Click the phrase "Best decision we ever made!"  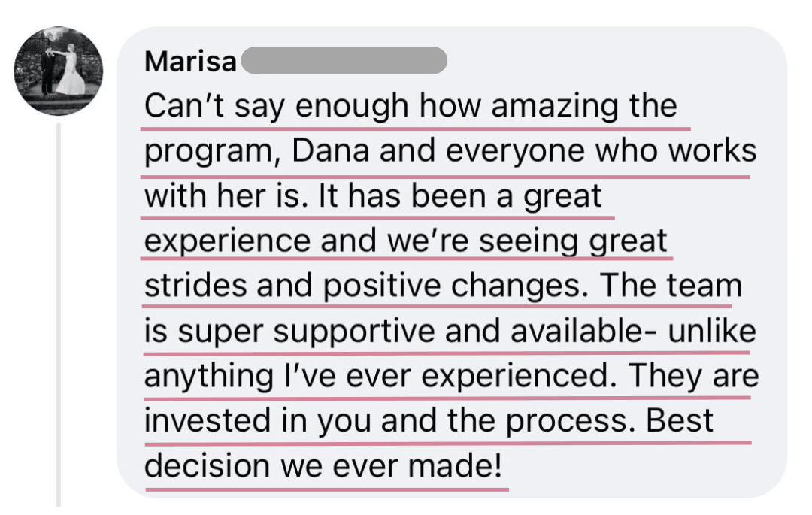(x=323, y=465)
